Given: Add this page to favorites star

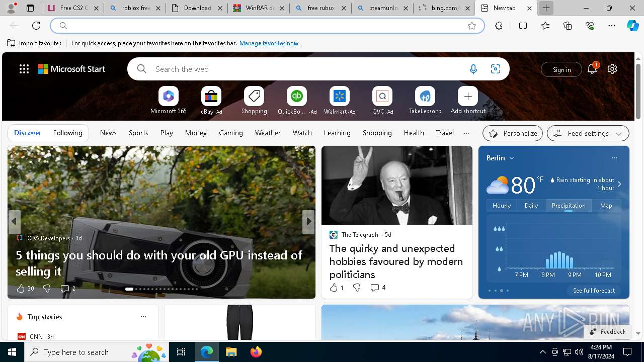Looking at the screenshot, I should tap(472, 26).
